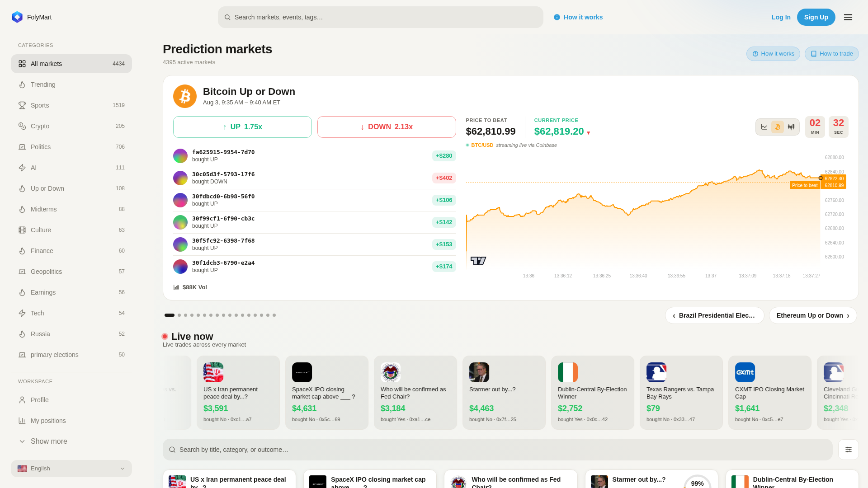Select the last carousel pagination dot

[274, 315]
